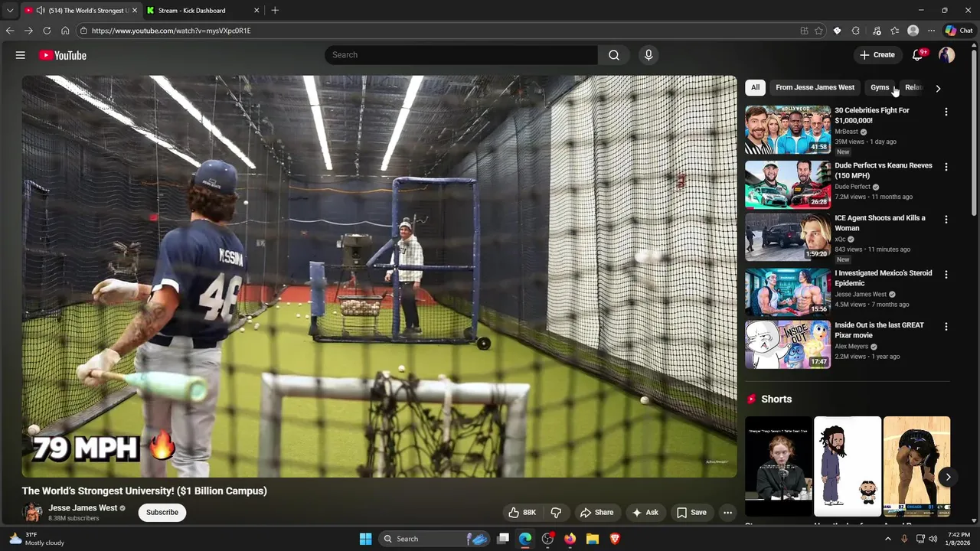Open the Jesse James West channel avatar
The width and height of the screenshot is (980, 551).
(32, 513)
